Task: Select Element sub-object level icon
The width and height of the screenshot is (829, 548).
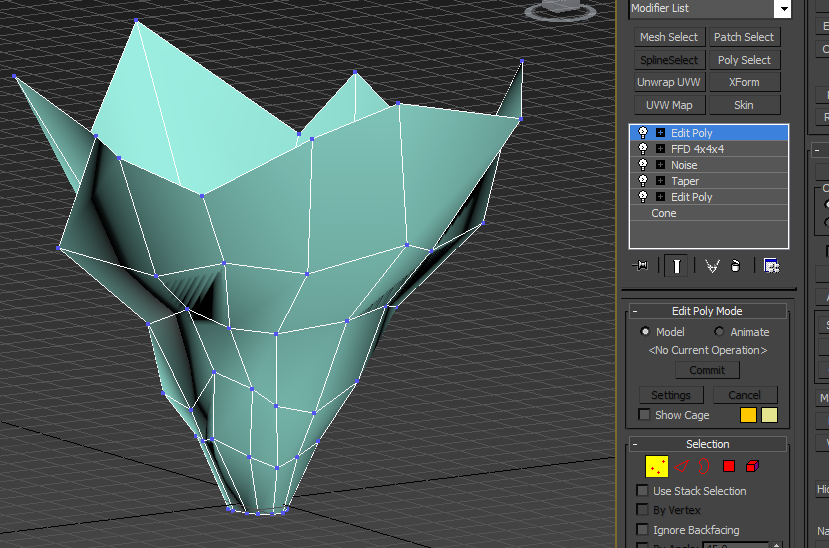Action: click(752, 466)
